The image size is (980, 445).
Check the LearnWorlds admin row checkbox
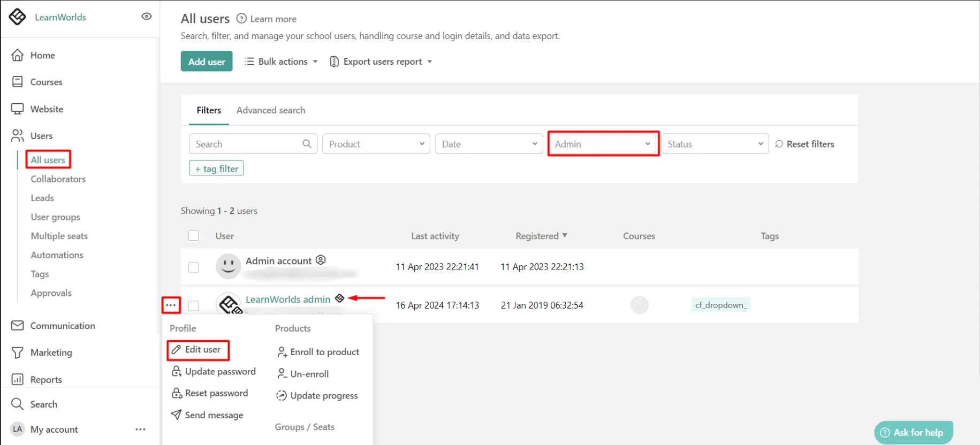click(x=194, y=305)
